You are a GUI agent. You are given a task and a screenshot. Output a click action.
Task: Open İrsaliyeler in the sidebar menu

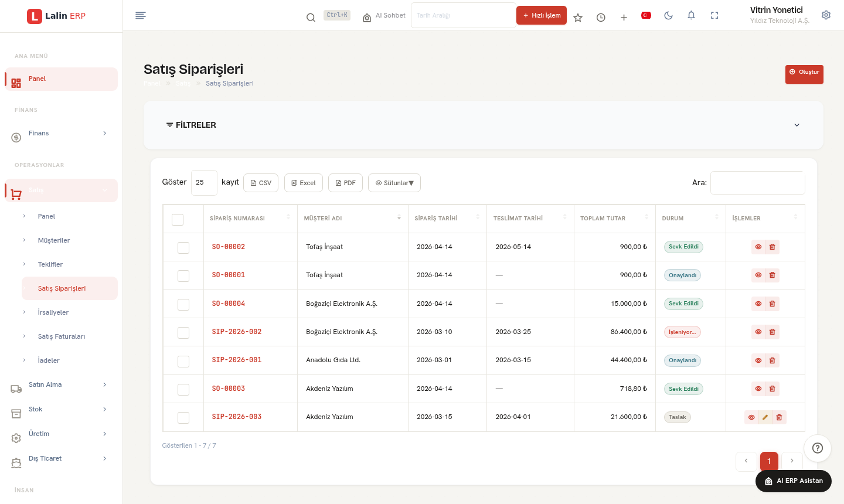coord(53,312)
